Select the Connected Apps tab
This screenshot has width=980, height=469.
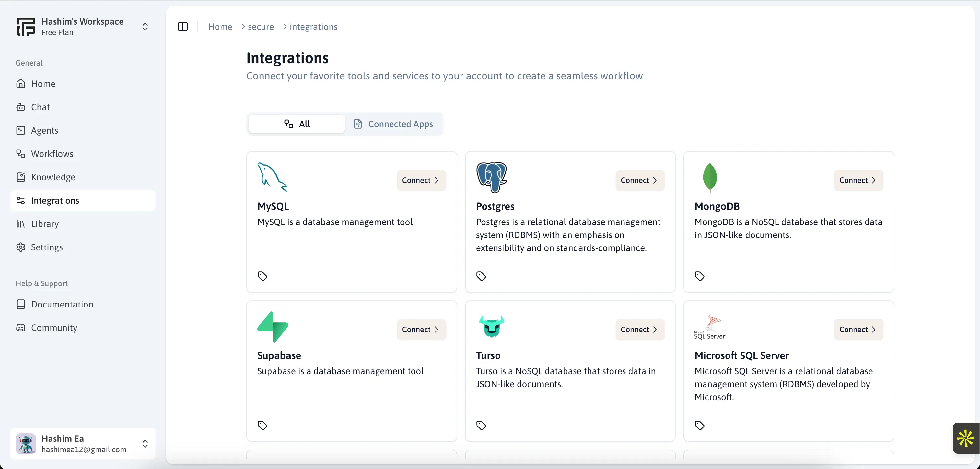click(x=393, y=124)
